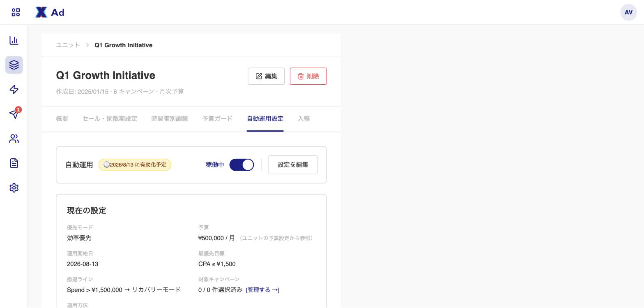Click the 優先モード field label

80,227
